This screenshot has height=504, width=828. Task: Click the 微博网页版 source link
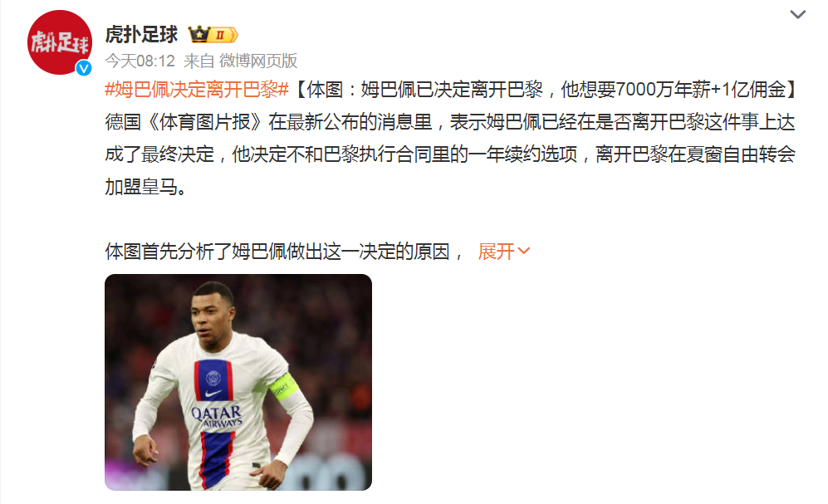coord(258,61)
